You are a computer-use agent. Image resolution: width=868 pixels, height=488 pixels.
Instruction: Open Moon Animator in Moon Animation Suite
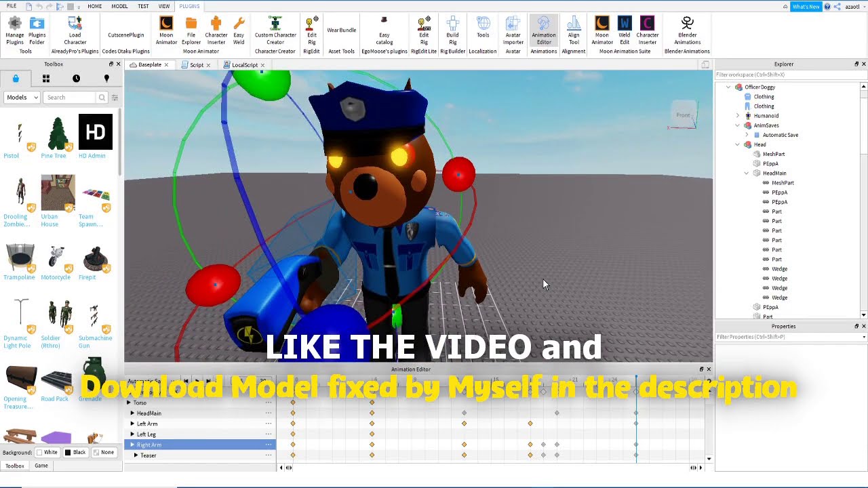coord(602,31)
